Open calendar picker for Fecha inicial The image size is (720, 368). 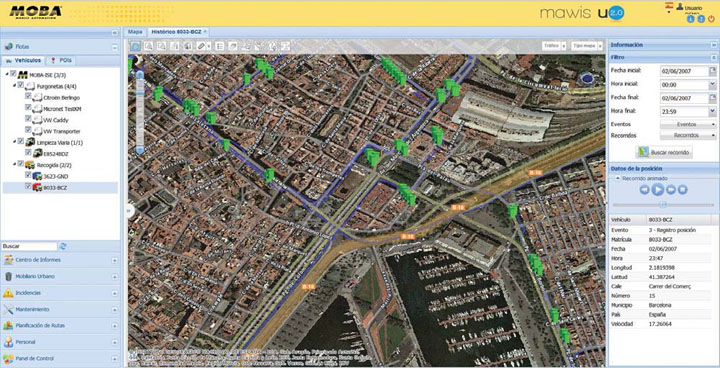coord(712,71)
